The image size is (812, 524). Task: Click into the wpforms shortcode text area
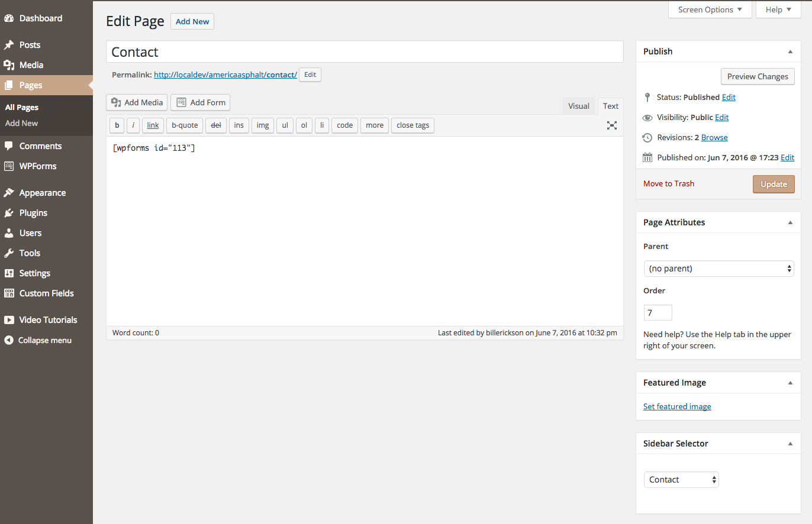click(x=365, y=231)
